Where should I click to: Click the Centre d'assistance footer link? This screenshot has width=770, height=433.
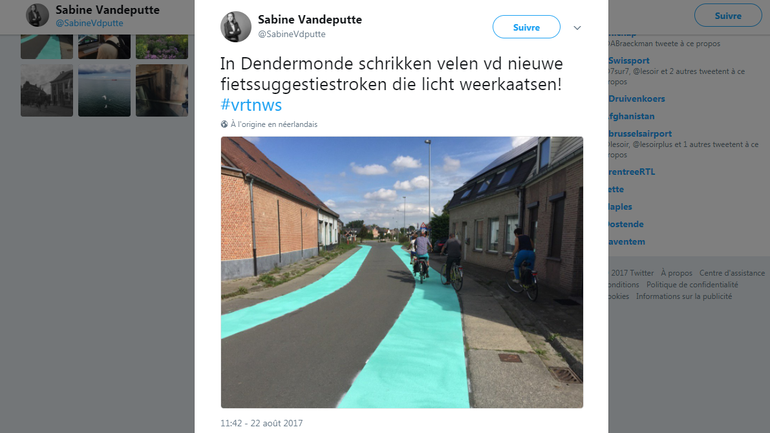click(732, 273)
